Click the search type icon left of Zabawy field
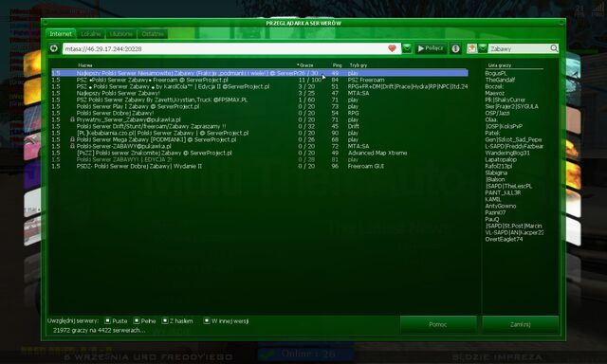This screenshot has width=607, height=364. click(x=471, y=48)
